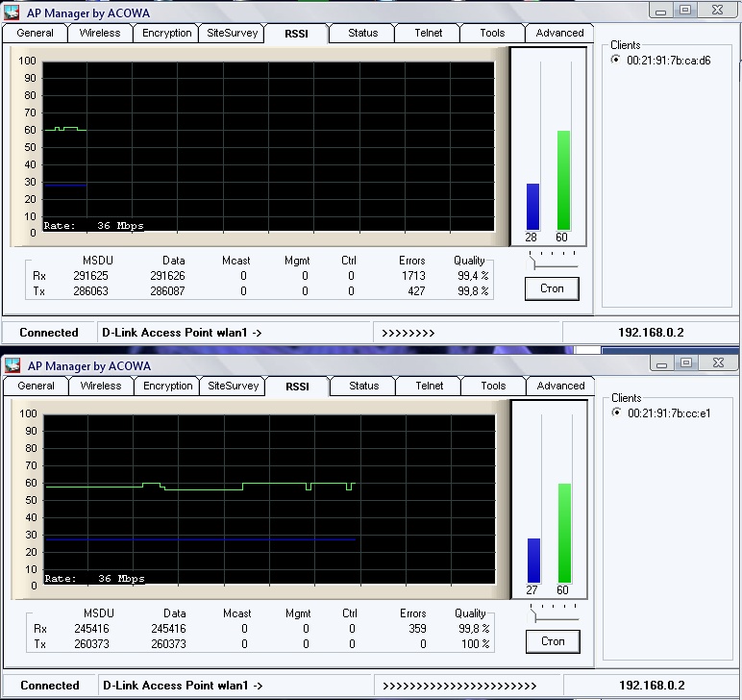742x700 pixels.
Task: Click the Стоп button in top window
Action: tap(552, 288)
